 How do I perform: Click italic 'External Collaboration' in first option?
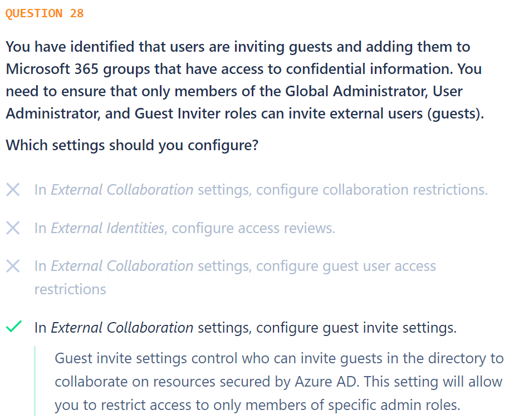coord(122,190)
